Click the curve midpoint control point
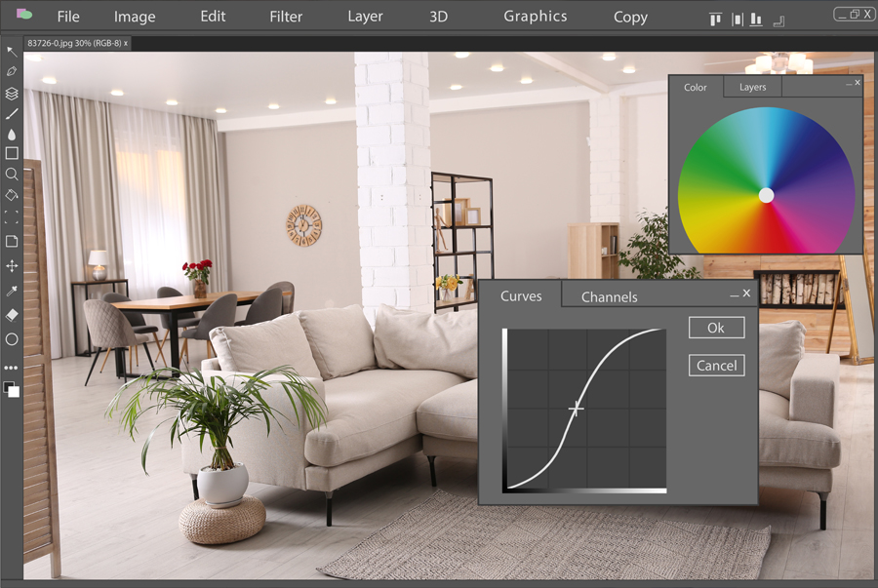The image size is (878, 588). pos(576,409)
